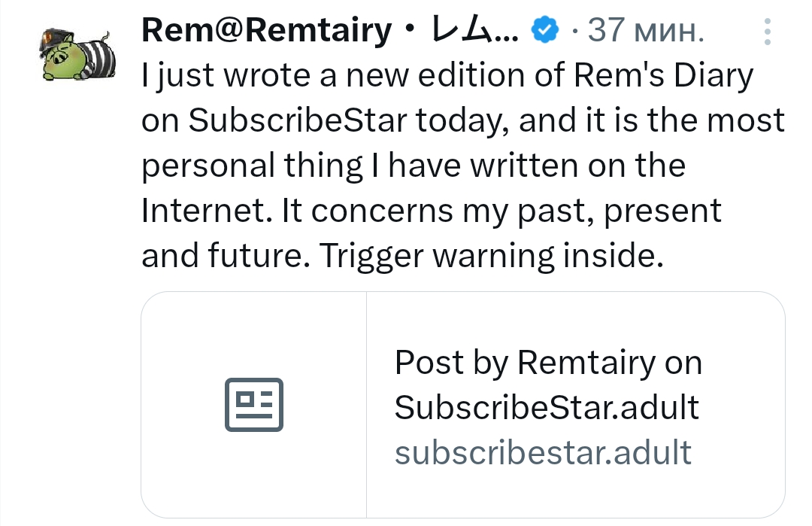
Task: Click the "personal thing" text in tweet
Action: point(252,166)
